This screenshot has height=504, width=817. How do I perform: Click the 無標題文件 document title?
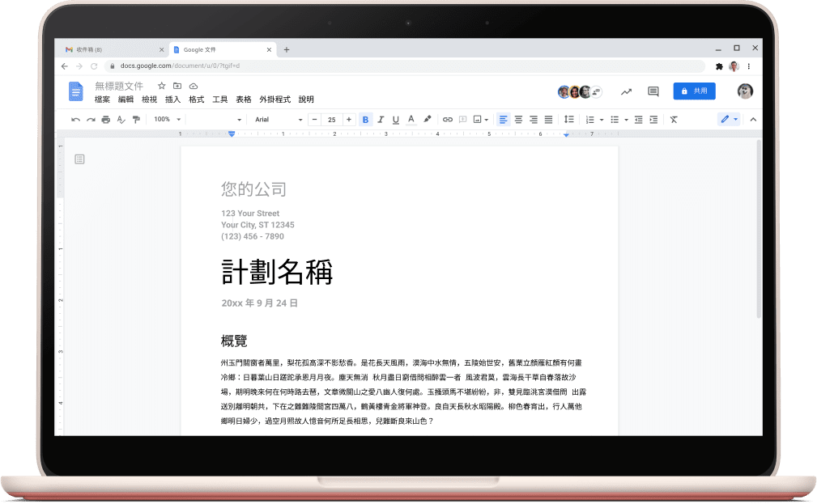(x=119, y=86)
